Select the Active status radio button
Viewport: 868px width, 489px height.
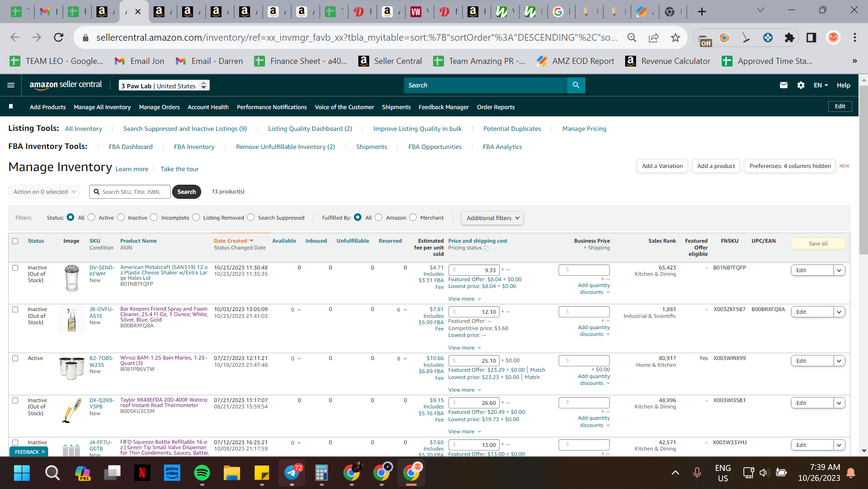(92, 217)
